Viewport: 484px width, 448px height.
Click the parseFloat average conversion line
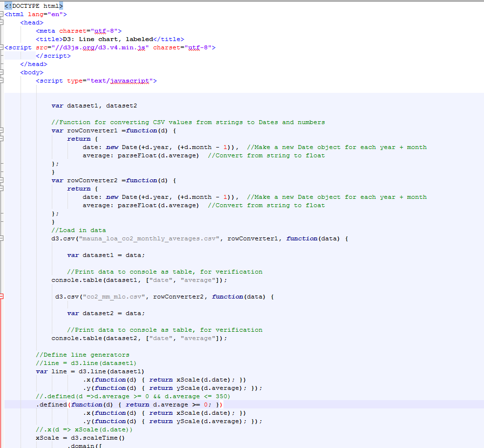click(142, 155)
